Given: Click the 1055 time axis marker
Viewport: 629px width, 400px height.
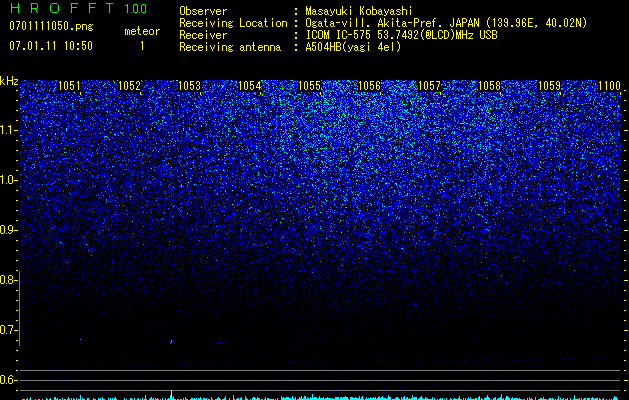Looking at the screenshot, I should pos(310,86).
